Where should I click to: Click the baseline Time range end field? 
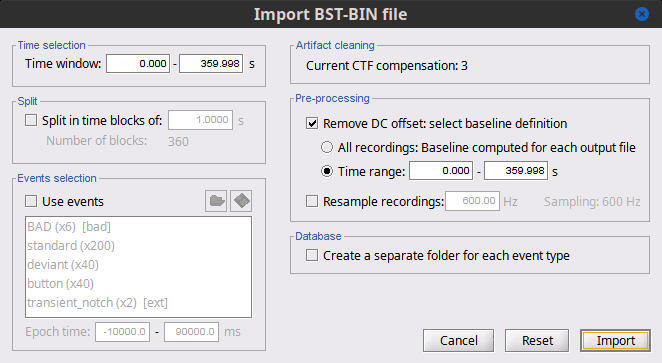[516, 171]
